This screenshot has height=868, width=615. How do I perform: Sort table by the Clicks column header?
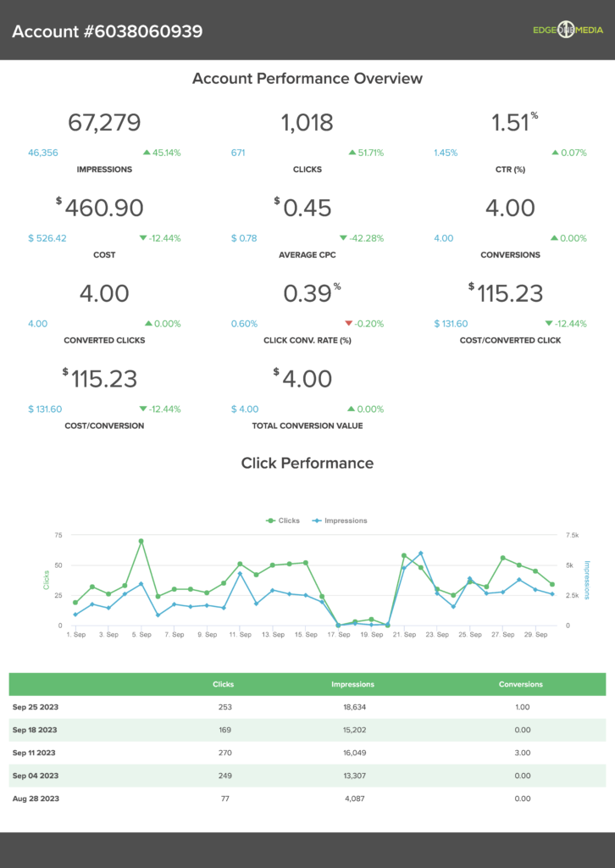pyautogui.click(x=224, y=684)
